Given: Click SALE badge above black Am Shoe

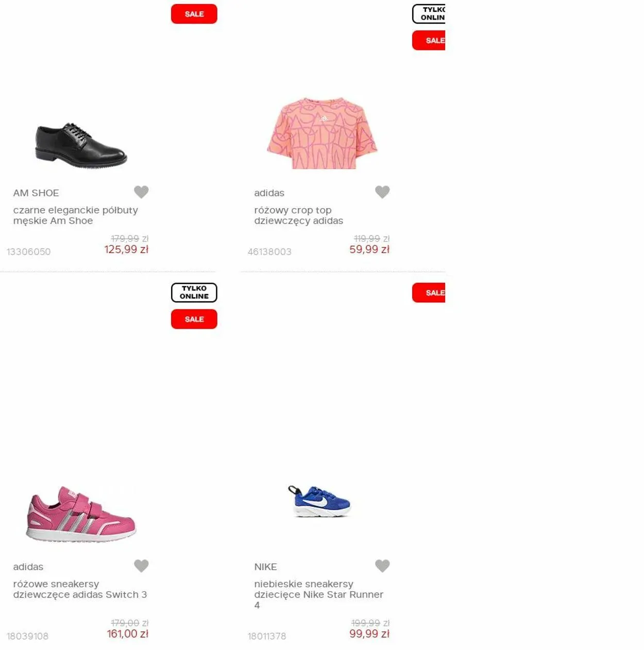Looking at the screenshot, I should coord(194,14).
